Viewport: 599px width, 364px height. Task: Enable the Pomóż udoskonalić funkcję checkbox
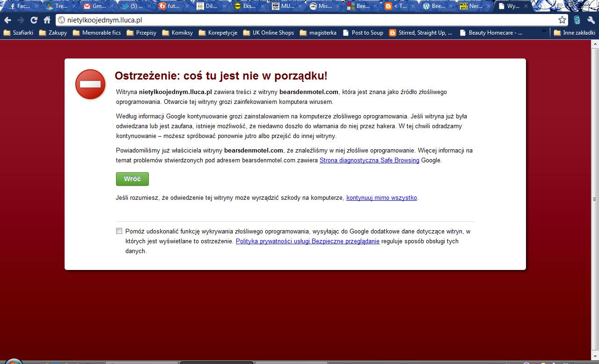click(x=119, y=231)
